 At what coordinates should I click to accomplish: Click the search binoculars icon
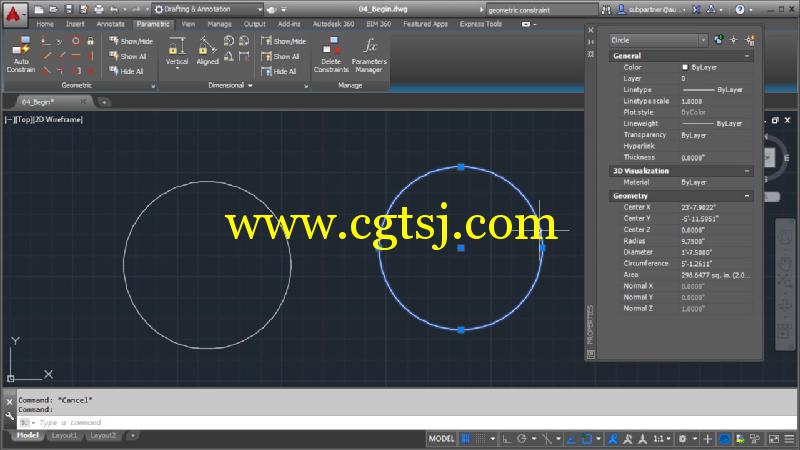[606, 9]
